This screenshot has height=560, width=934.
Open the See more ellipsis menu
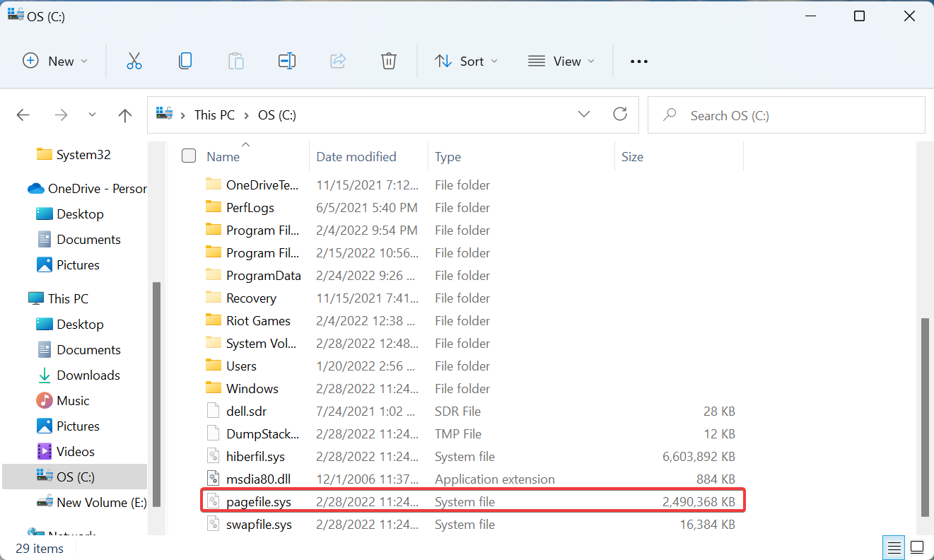pos(638,61)
